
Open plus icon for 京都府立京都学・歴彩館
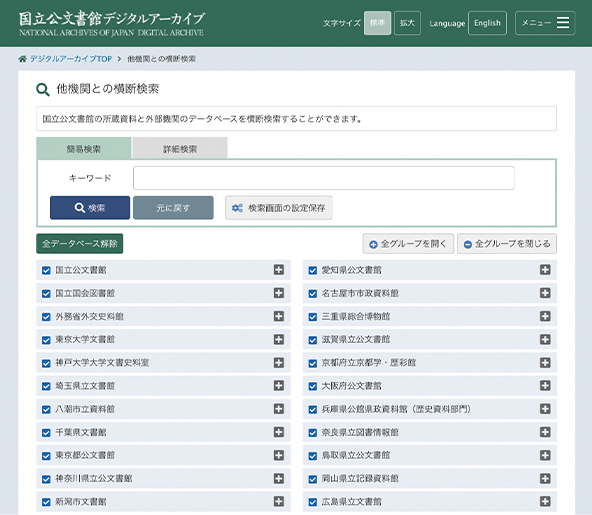[545, 362]
